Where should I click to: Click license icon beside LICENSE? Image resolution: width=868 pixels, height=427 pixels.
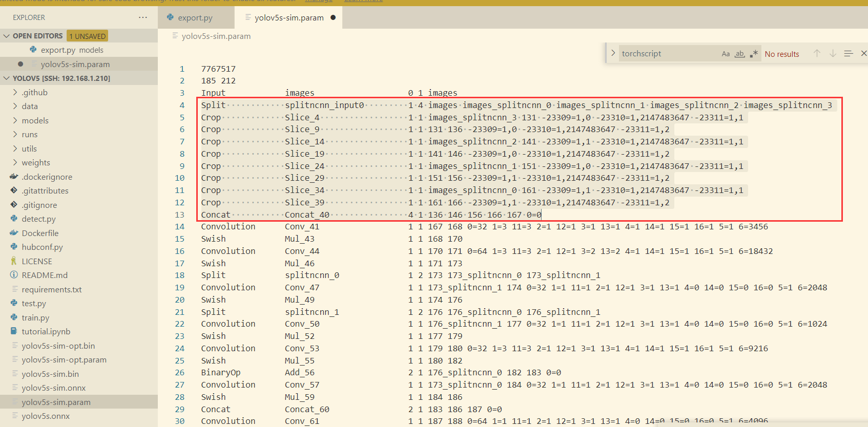coord(14,261)
